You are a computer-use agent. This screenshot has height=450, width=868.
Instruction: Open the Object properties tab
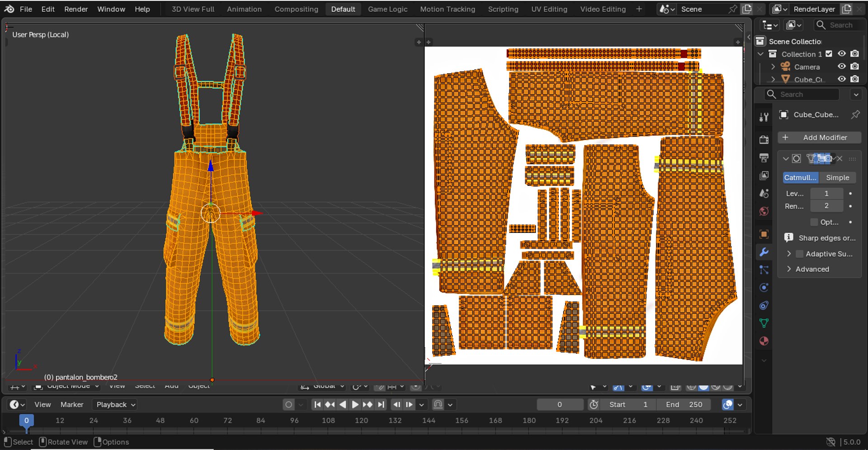click(x=764, y=234)
